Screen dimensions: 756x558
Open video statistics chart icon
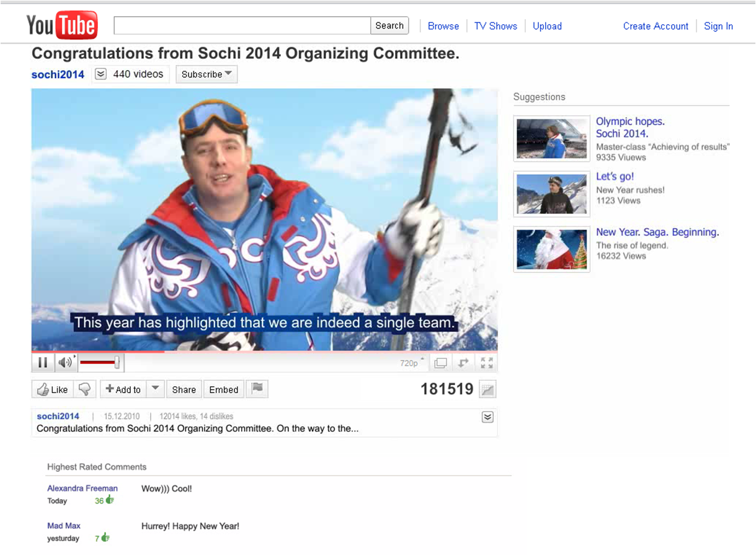pos(488,389)
